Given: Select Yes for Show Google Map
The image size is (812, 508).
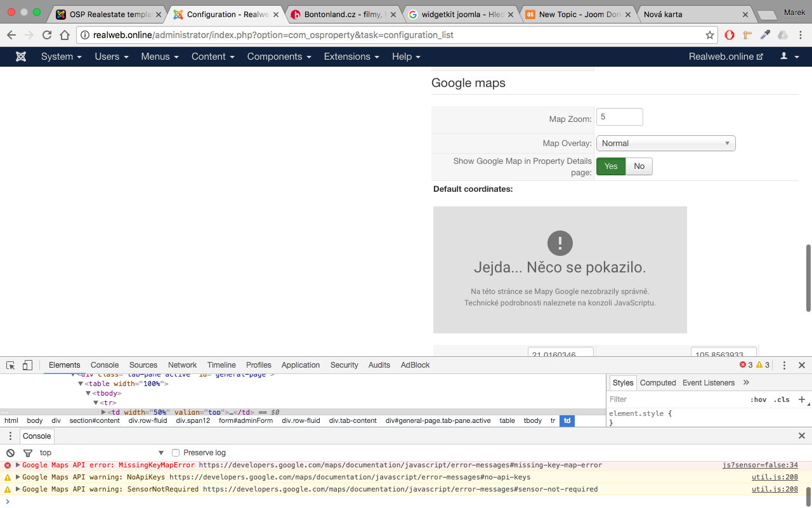Looking at the screenshot, I should click(x=611, y=166).
